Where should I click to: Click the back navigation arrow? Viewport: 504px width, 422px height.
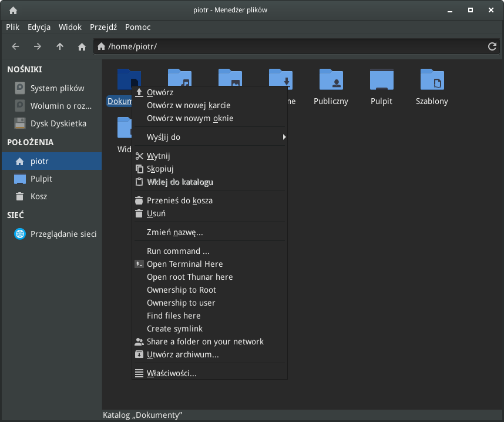16,46
